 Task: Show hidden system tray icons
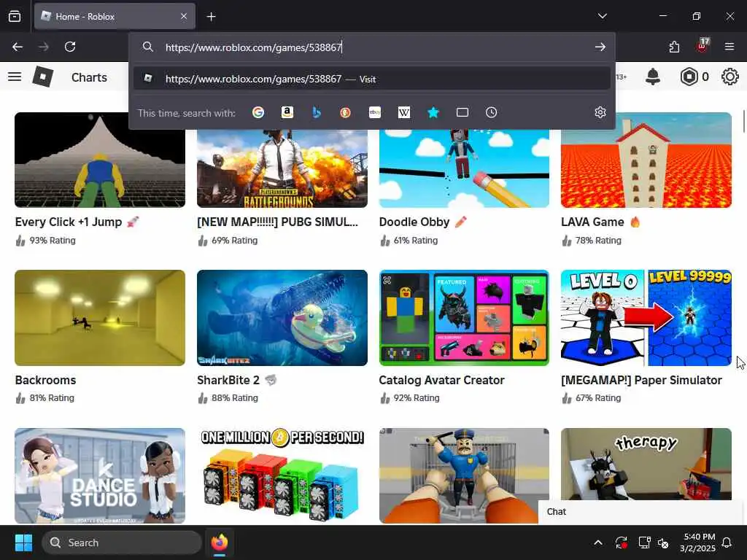[598, 542]
